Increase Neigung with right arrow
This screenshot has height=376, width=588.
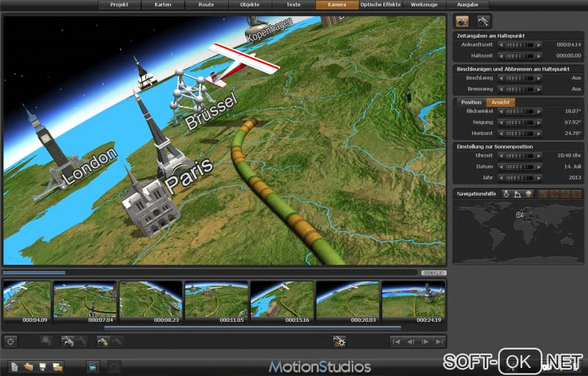click(539, 122)
